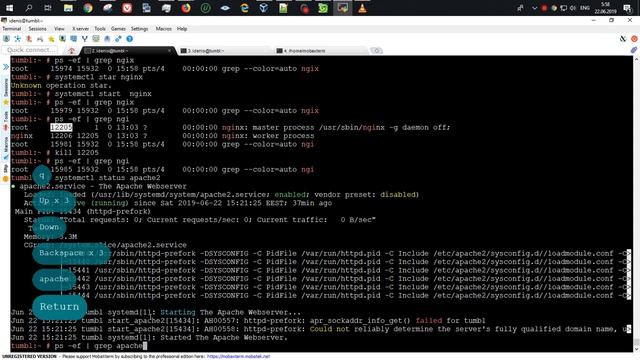640x360 pixels.
Task: Click the ENG language indicator
Action: point(584,8)
